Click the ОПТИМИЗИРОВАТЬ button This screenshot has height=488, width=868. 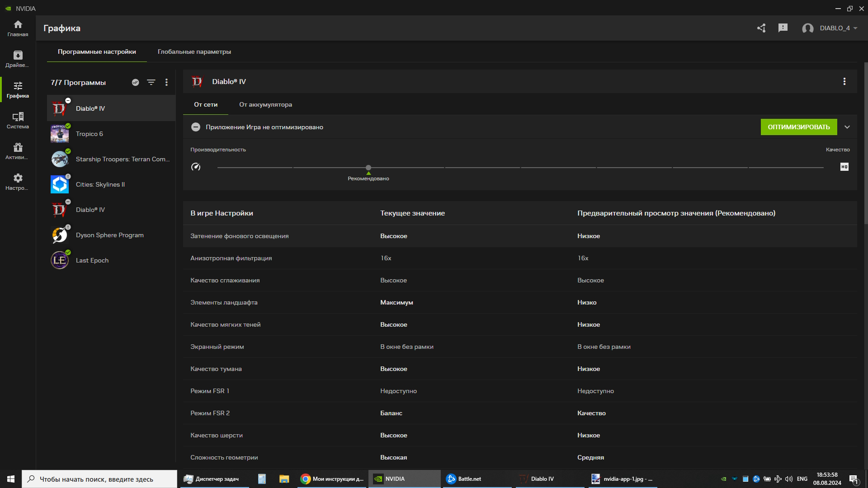[799, 127]
